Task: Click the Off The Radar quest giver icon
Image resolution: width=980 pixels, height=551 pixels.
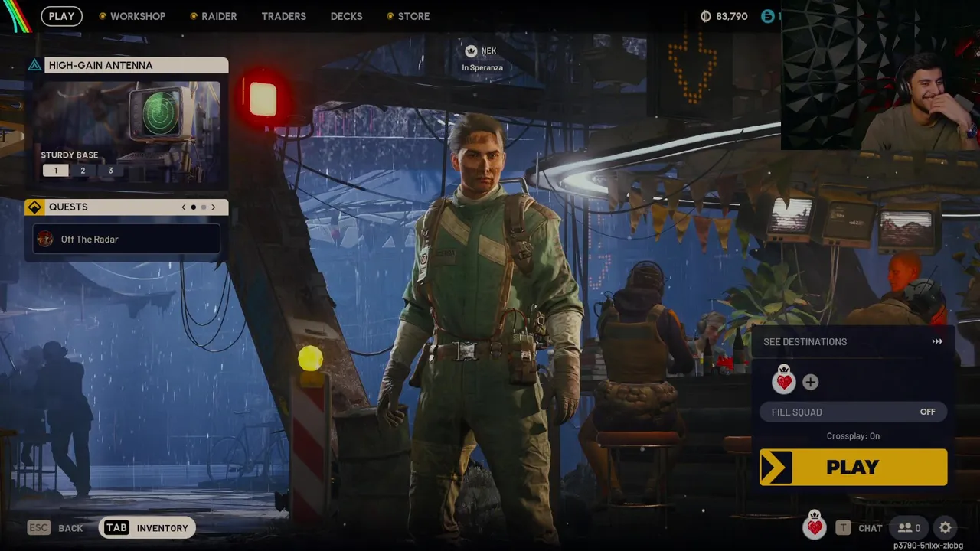Action: click(45, 239)
